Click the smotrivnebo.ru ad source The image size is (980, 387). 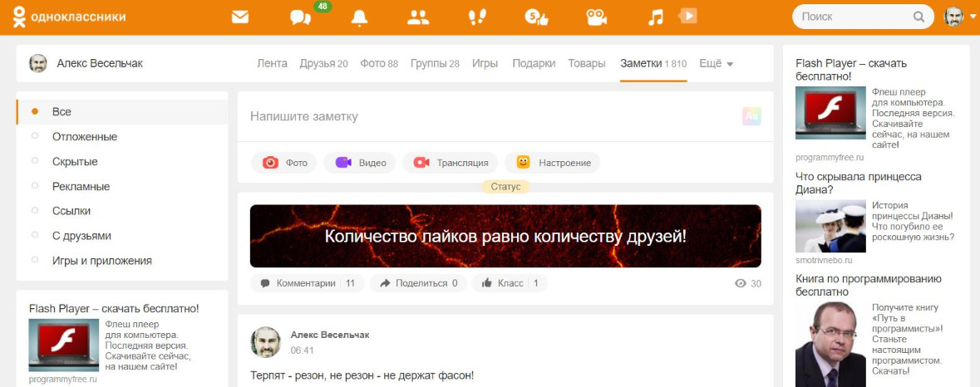[x=824, y=260]
